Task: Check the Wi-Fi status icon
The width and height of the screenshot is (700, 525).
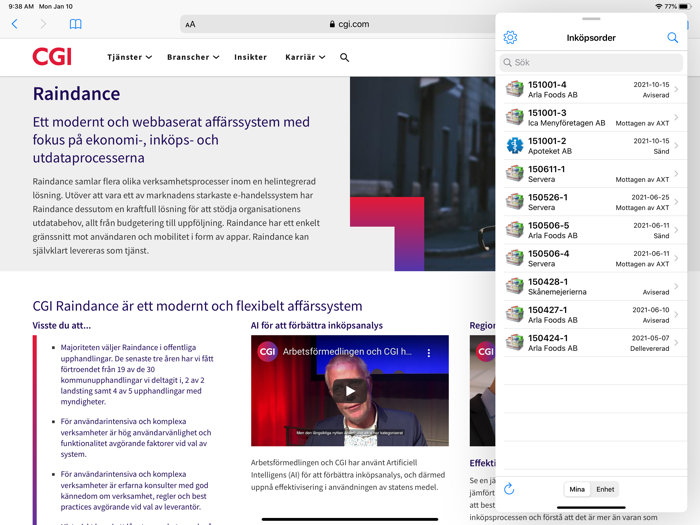Action: coord(658,6)
